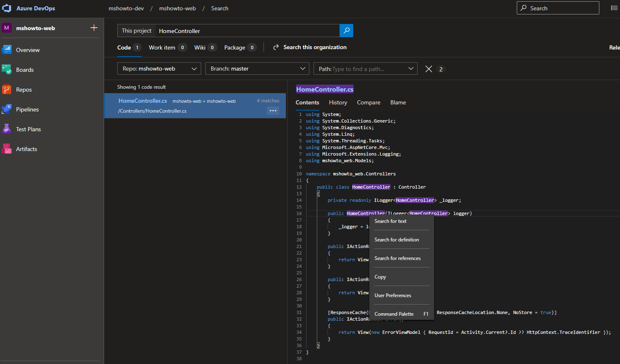The width and height of the screenshot is (620, 364).
Task: Open the This project scope selector
Action: [137, 31]
